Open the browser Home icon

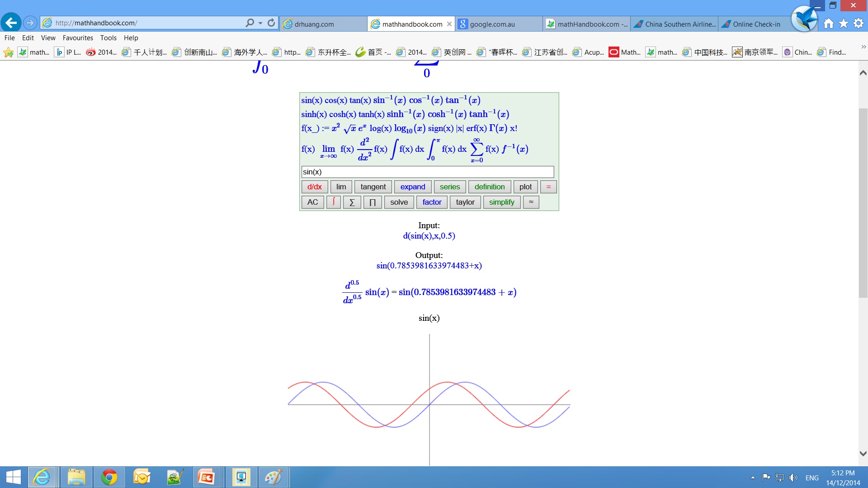point(828,23)
